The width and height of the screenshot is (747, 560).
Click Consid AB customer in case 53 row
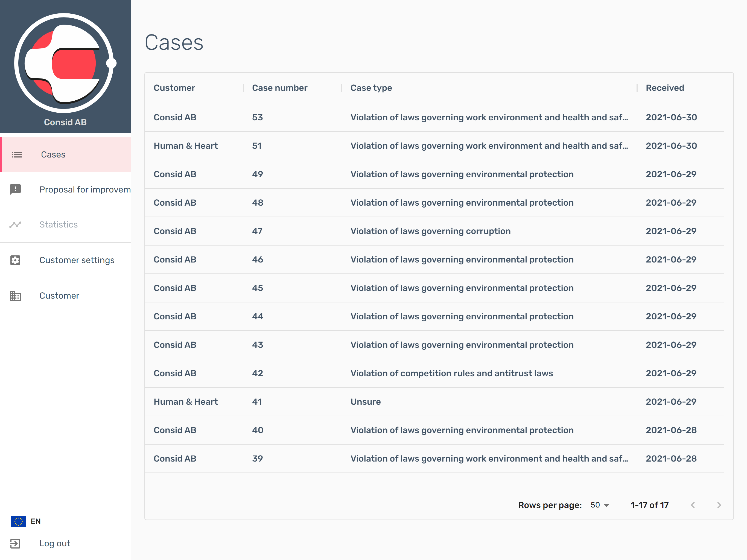tap(175, 117)
